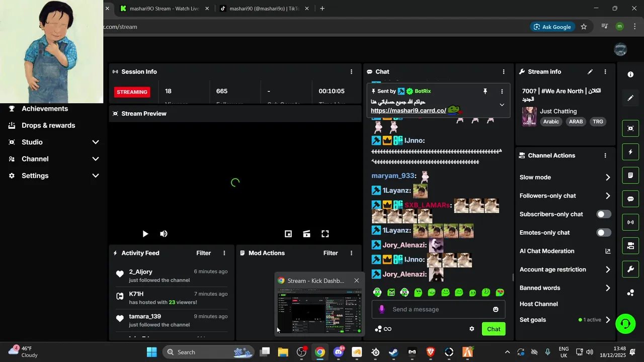Image resolution: width=644 pixels, height=362 pixels.
Task: Open Achievements in left sidebar
Action: pyautogui.click(x=44, y=109)
